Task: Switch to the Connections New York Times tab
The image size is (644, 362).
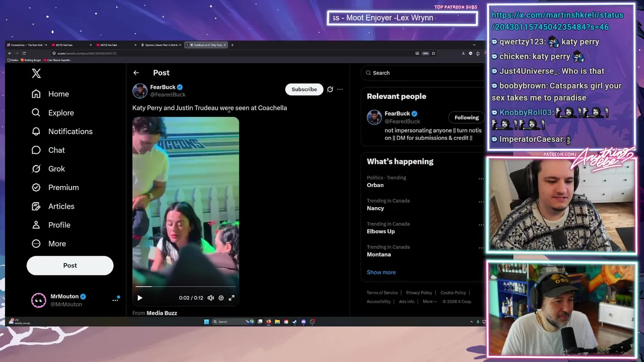Action: tap(28, 45)
